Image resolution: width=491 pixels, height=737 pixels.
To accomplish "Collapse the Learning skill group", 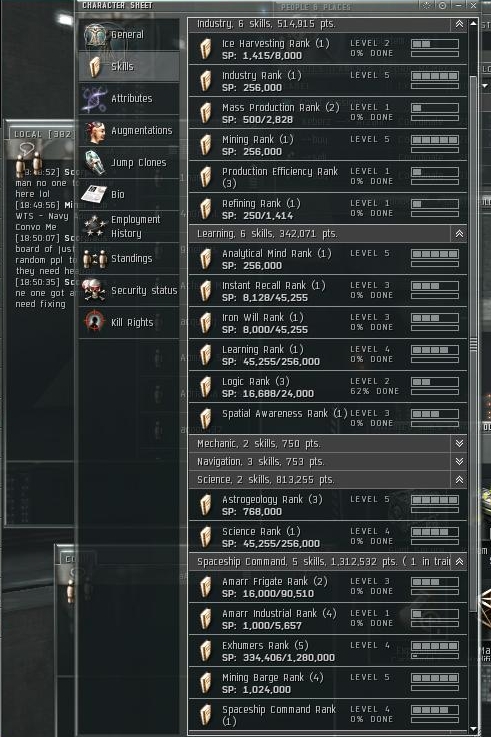I will [459, 234].
